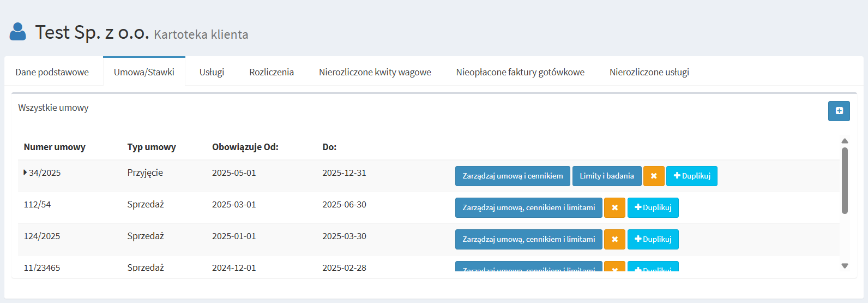Viewport: 868px width, 303px height.
Task: Open Nierozliczone kwity wagowe tab
Action: coord(375,72)
